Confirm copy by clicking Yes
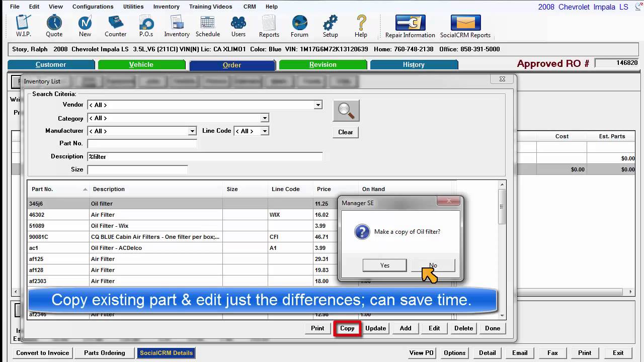 pyautogui.click(x=384, y=265)
